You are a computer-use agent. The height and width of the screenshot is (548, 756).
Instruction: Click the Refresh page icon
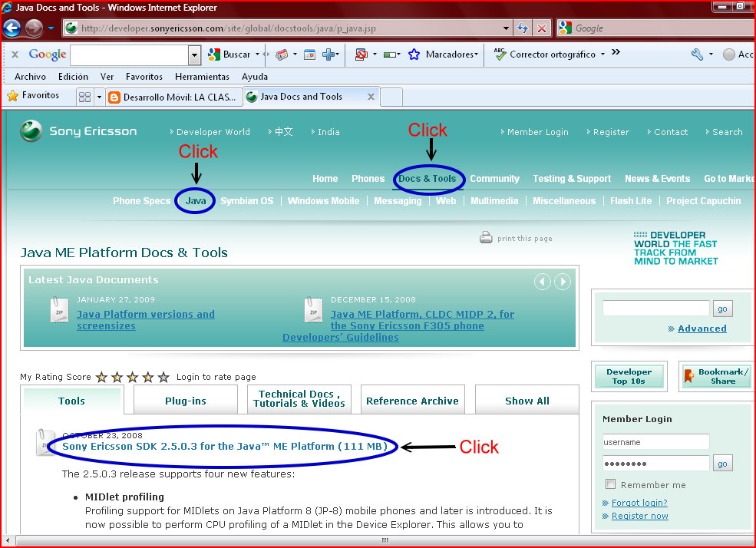(x=523, y=28)
